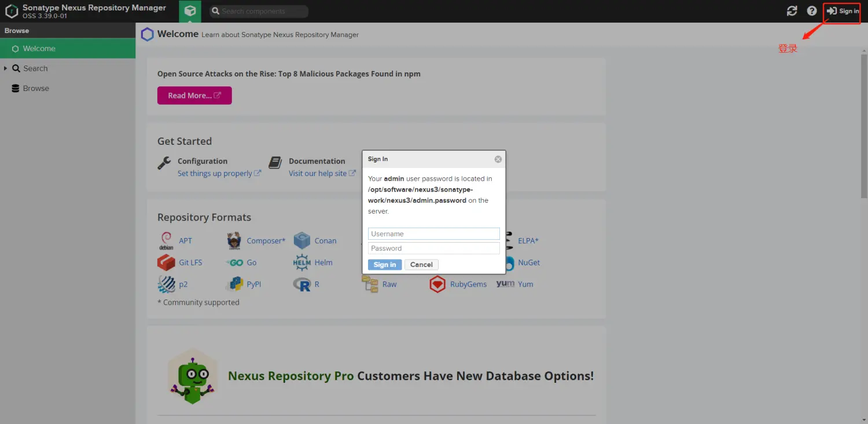
Task: Click the Git LFS format icon
Action: [x=166, y=262]
